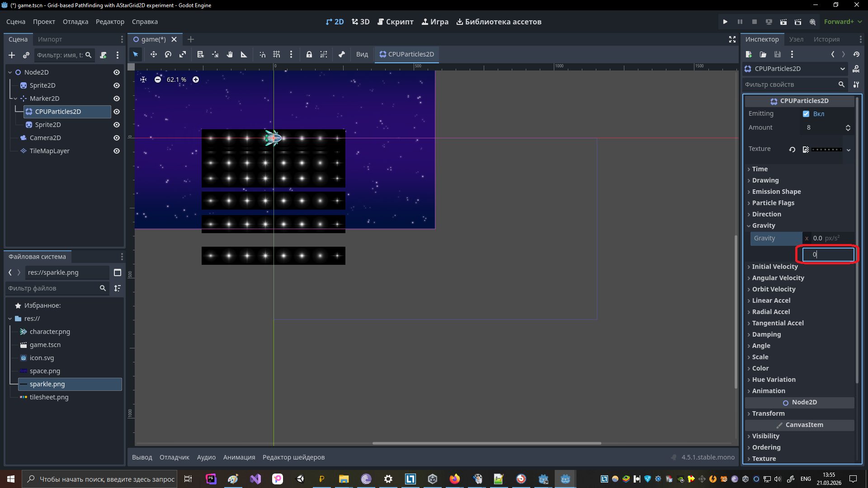868x488 pixels.
Task: Activate the Rotate mode tool
Action: click(x=168, y=54)
